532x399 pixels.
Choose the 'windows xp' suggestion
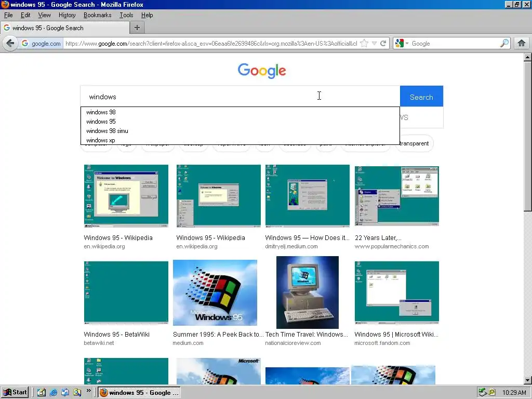click(x=240, y=140)
